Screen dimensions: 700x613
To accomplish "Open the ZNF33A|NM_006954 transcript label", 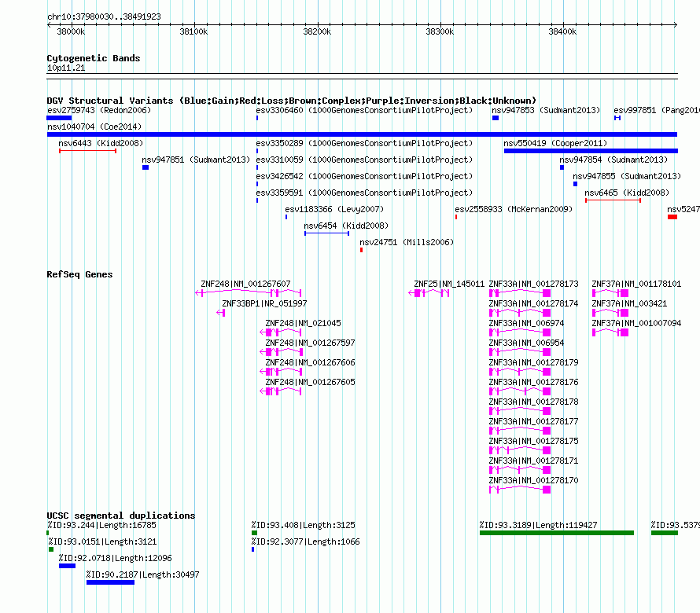I will pos(526,343).
